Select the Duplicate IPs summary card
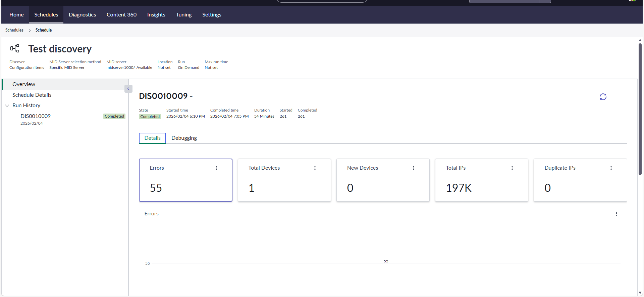Image resolution: width=644 pixels, height=297 pixels. (x=580, y=180)
